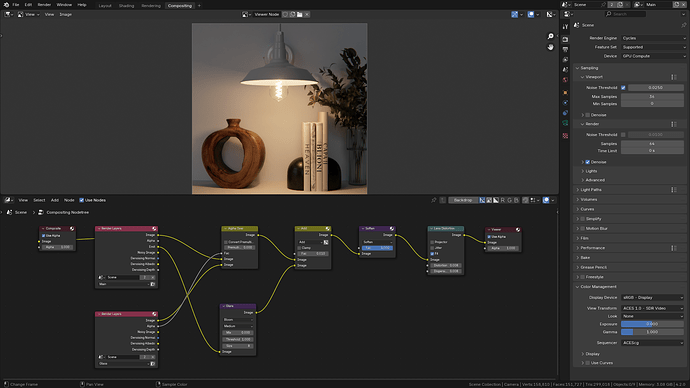Viewport: 690px width, 388px height.
Task: Enable the Freestyle checkbox
Action: pyautogui.click(x=583, y=277)
